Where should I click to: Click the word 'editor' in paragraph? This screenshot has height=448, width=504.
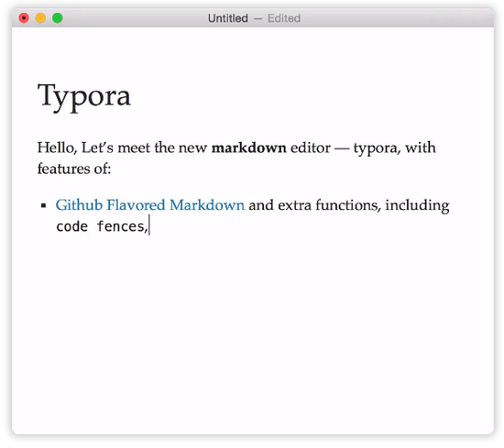tap(310, 148)
